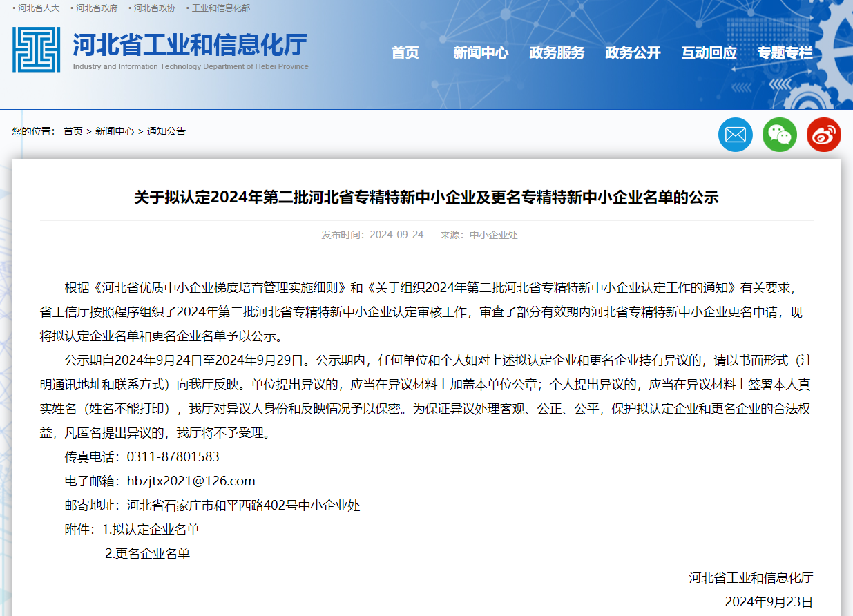Open attachment 2.更名企业名单
853x616 pixels.
click(x=147, y=554)
